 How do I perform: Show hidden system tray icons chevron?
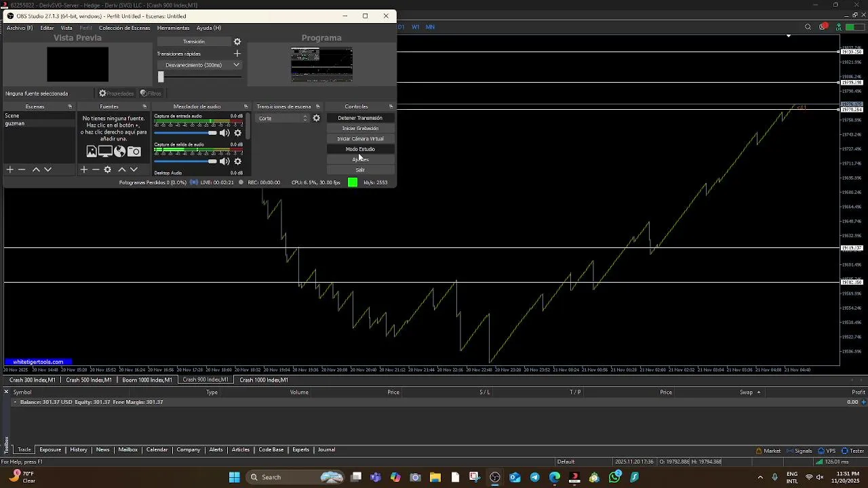(760, 477)
